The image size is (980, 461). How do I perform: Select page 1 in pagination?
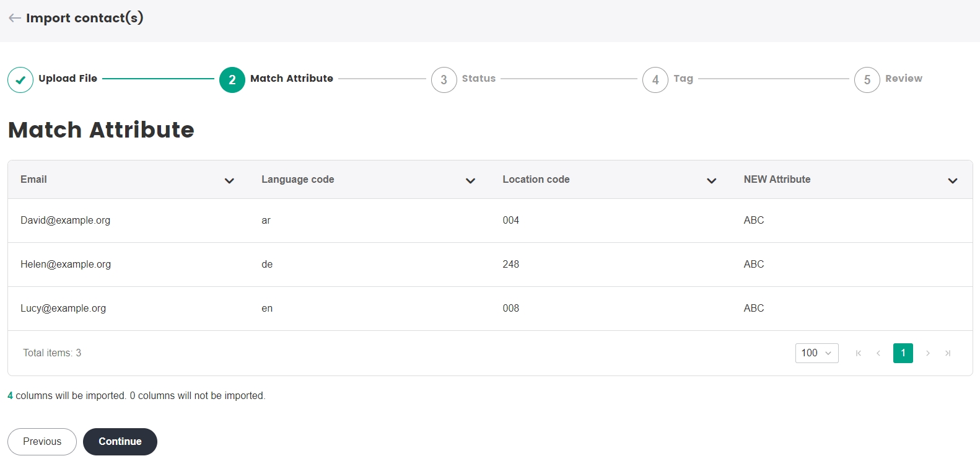click(903, 353)
